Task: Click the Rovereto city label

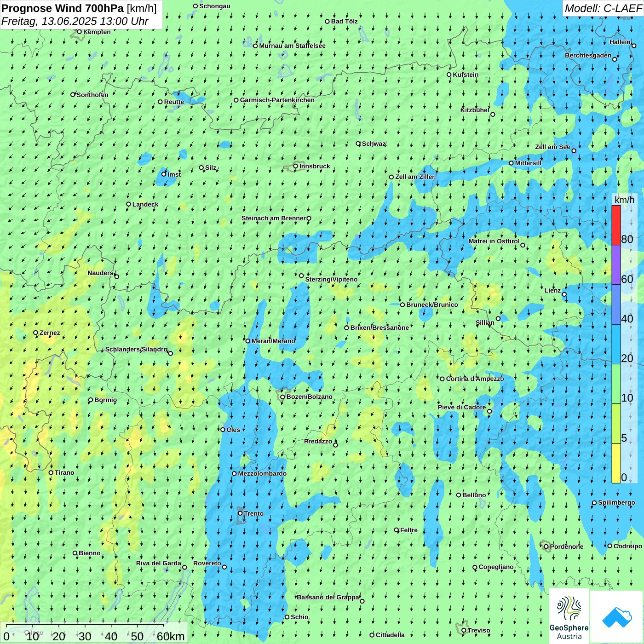Action: tap(207, 563)
